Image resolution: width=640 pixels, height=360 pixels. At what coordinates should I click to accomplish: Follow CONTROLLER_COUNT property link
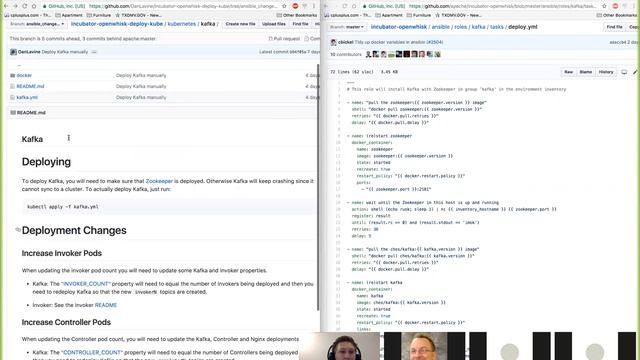coord(92,352)
